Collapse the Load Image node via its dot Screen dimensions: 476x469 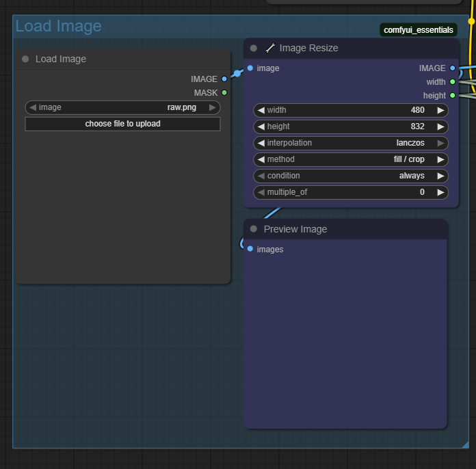point(25,59)
